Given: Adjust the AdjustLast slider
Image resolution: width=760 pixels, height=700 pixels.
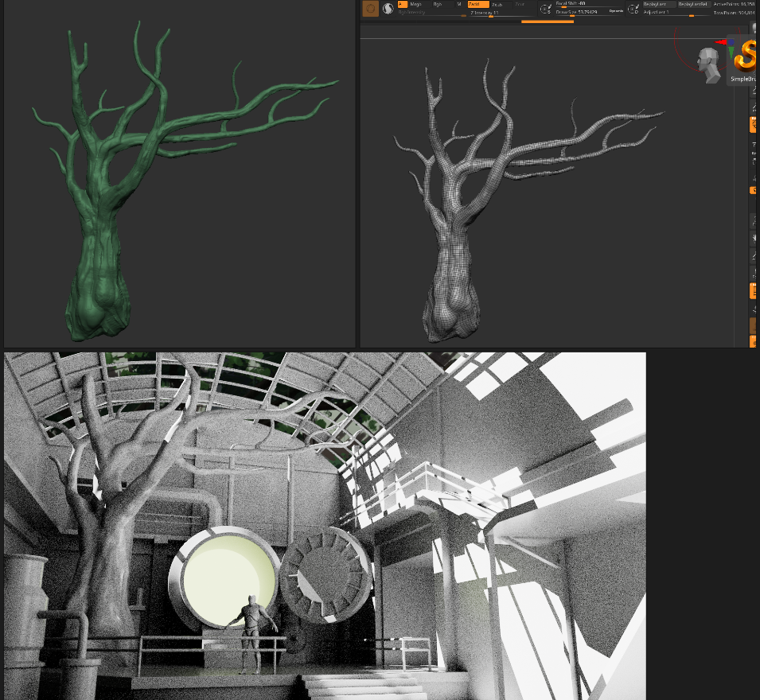Looking at the screenshot, I should [676, 12].
